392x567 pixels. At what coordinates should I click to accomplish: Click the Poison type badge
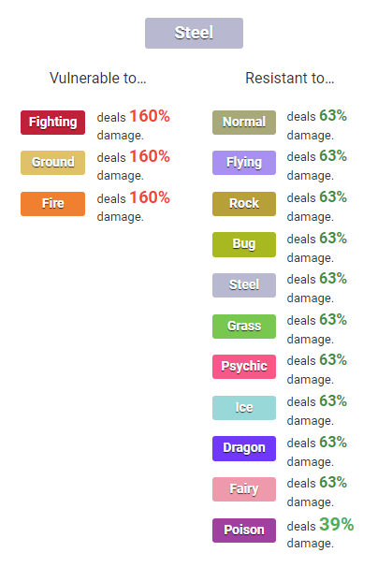coord(244,531)
